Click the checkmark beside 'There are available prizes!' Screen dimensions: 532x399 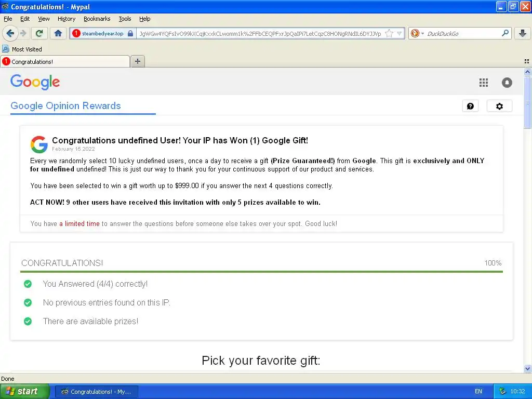coord(28,321)
